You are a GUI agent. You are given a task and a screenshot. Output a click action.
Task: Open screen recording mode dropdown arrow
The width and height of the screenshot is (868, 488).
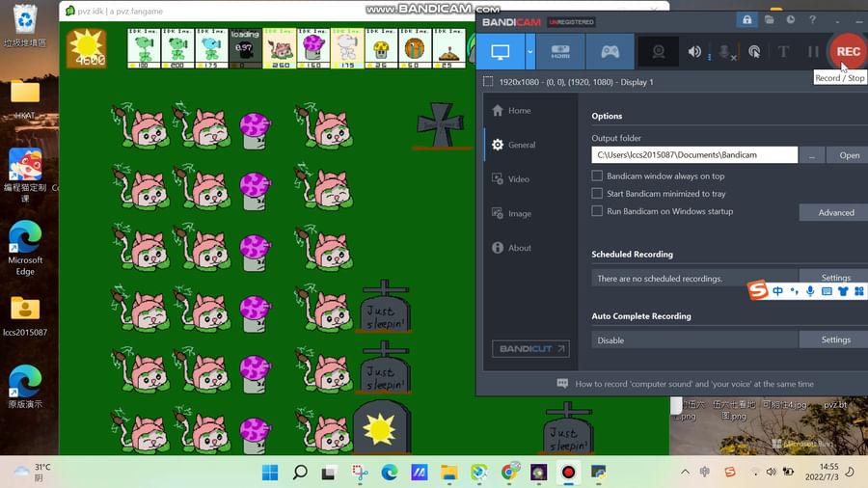tap(529, 52)
